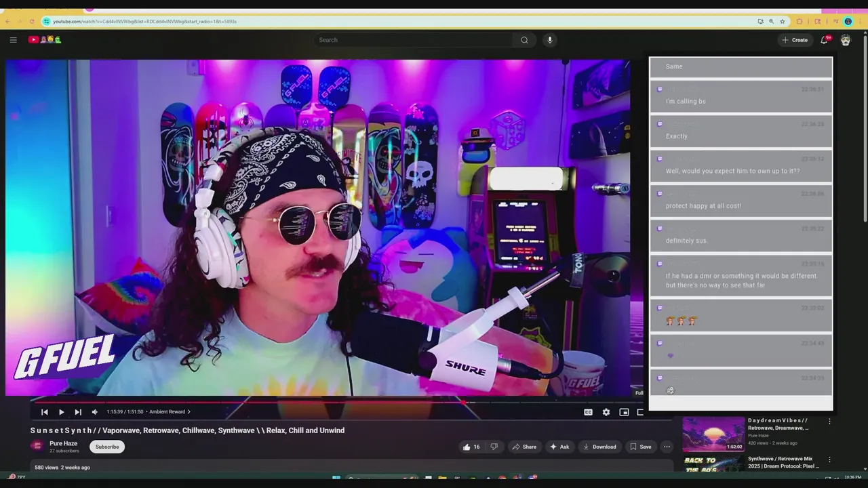
Task: Skip to the next video
Action: (78, 412)
